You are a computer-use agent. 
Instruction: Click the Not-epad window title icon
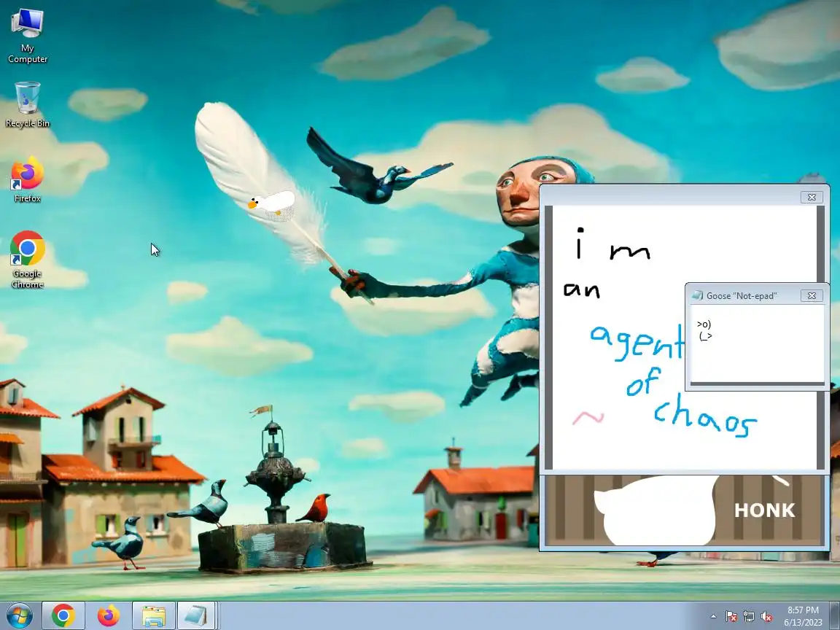pyautogui.click(x=698, y=296)
